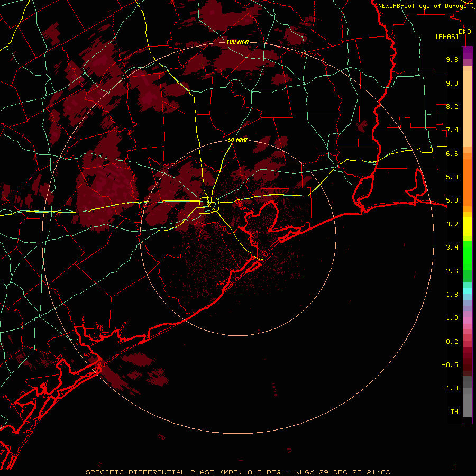Image resolution: width=476 pixels, height=476 pixels.
Task: Click the 3.4 scale value
Action: 452,248
